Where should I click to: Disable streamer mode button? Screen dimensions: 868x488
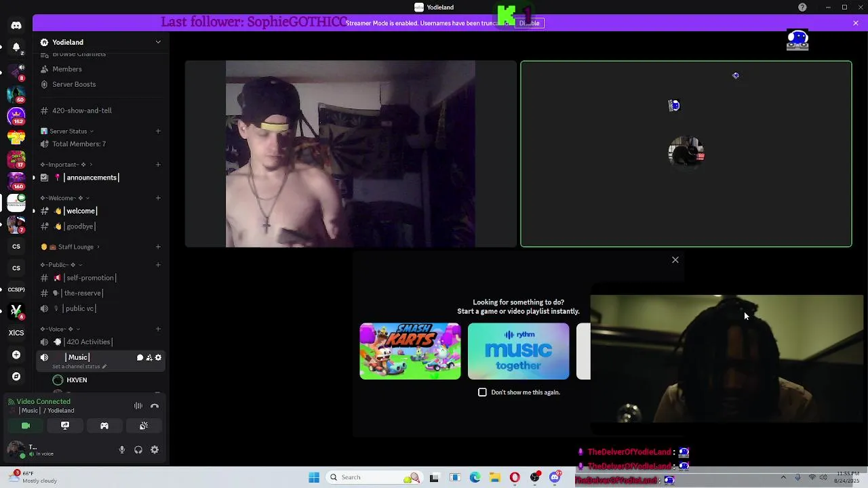pos(529,23)
